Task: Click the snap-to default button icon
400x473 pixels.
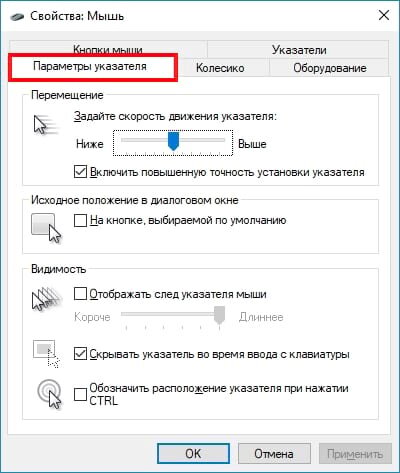Action: [46, 228]
